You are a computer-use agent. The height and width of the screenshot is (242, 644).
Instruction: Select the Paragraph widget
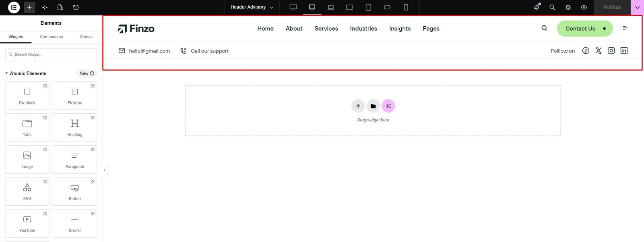click(75, 159)
